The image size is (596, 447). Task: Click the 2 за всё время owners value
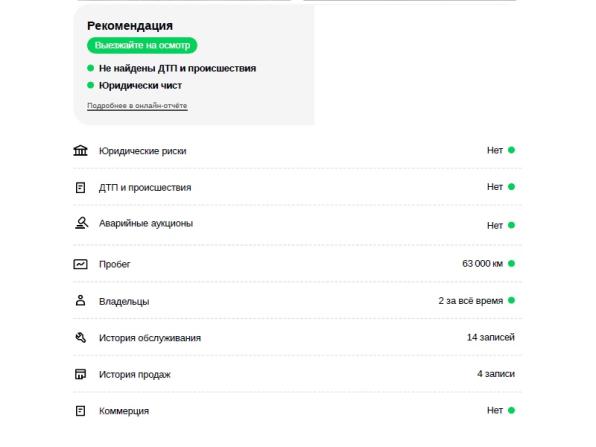point(471,301)
